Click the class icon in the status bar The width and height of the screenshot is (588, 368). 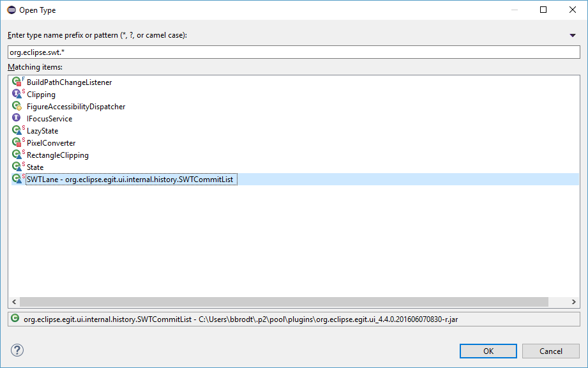coord(14,316)
